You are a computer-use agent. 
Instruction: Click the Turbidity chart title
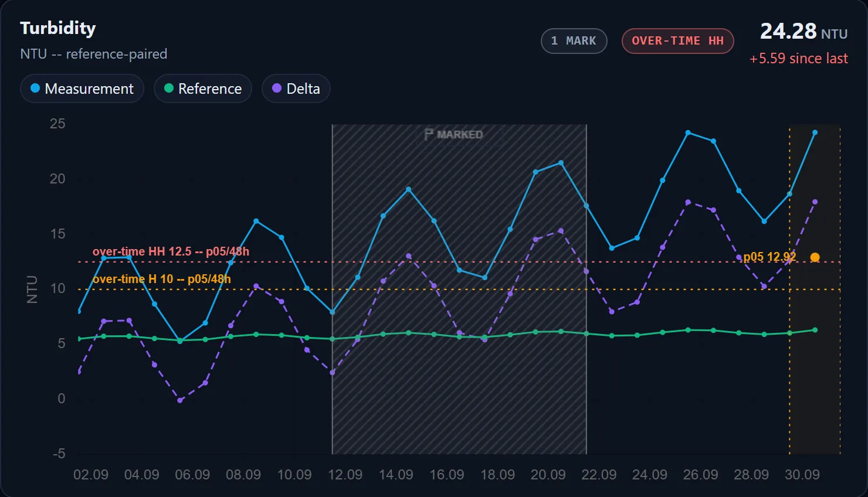[58, 28]
